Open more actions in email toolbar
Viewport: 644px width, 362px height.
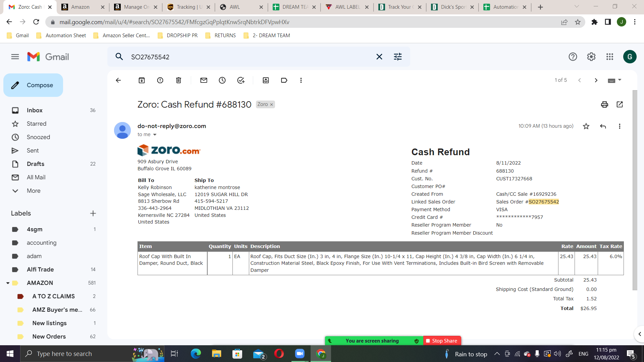(301, 80)
